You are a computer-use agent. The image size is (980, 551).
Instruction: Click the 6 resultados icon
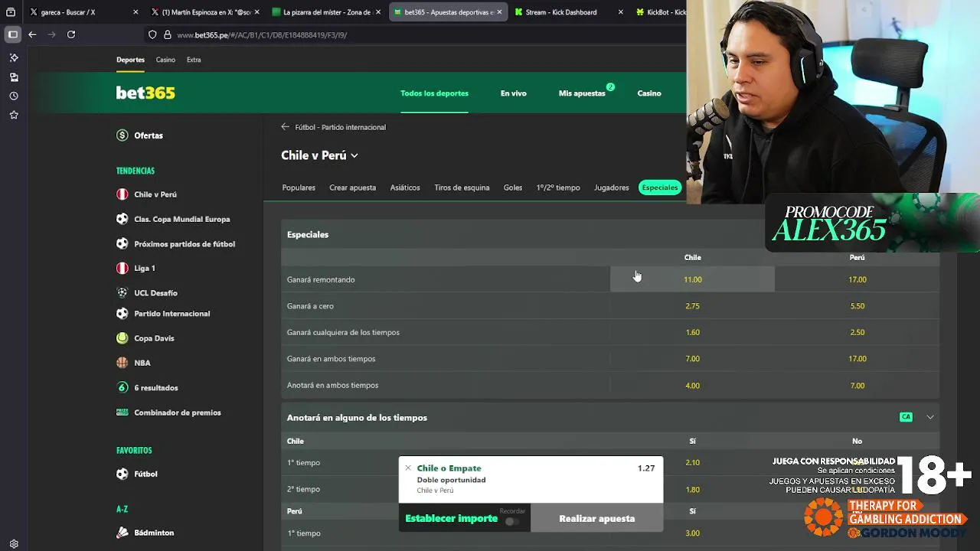coord(122,387)
